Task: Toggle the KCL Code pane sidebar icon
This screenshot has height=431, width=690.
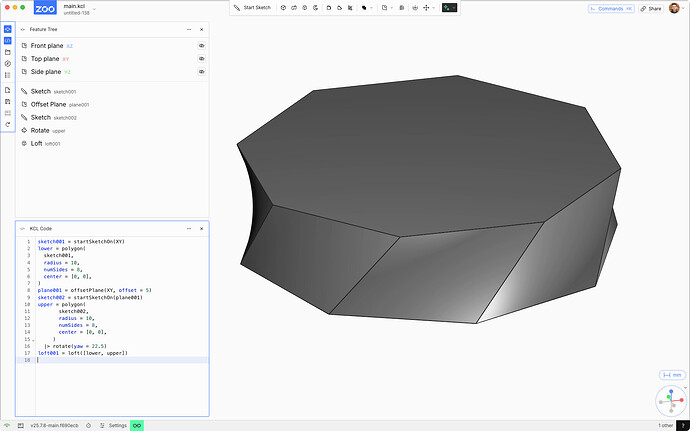Action: pos(7,41)
